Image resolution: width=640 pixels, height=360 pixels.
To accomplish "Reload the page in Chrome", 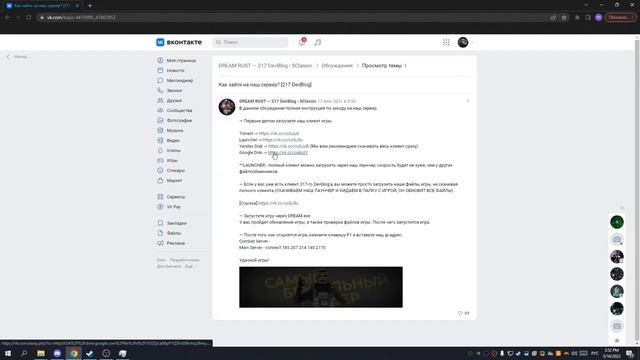I will tap(29, 18).
